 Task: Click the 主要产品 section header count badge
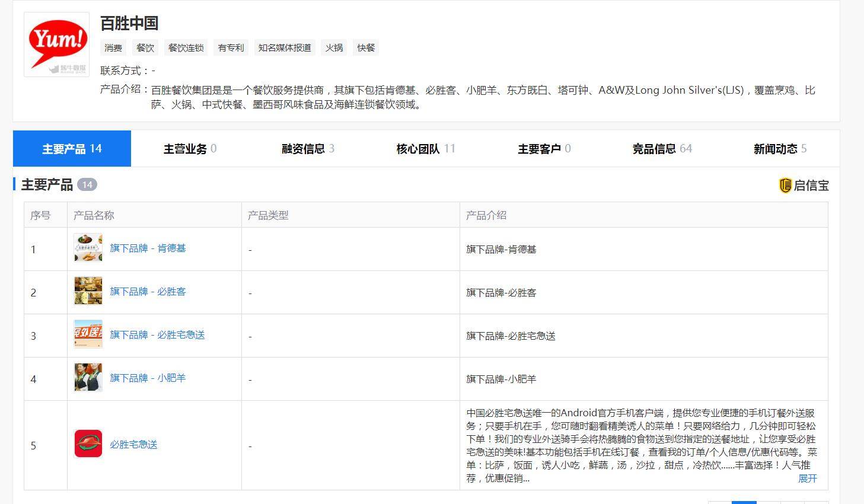click(x=87, y=184)
